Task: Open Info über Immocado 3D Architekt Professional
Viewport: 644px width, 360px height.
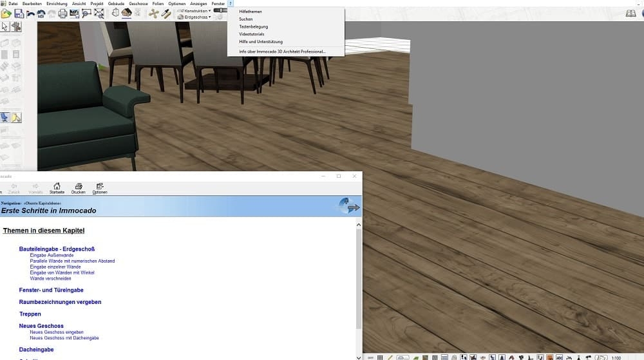Action: click(286, 52)
